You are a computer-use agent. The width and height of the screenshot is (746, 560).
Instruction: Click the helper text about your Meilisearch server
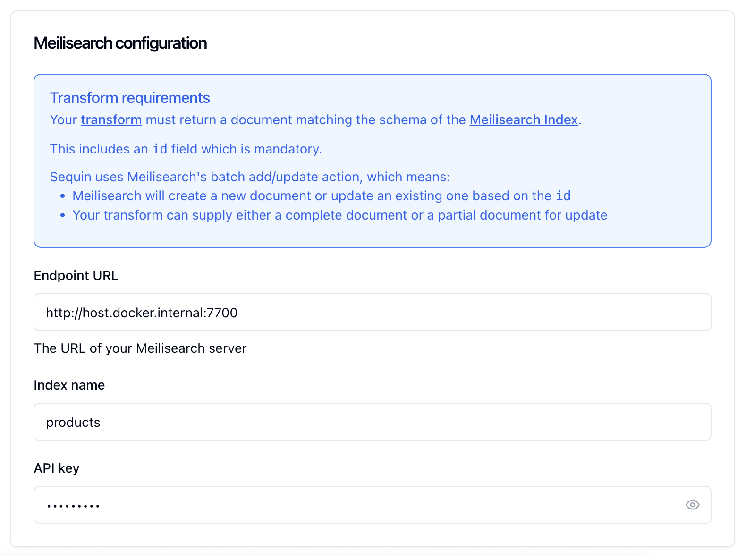(140, 348)
